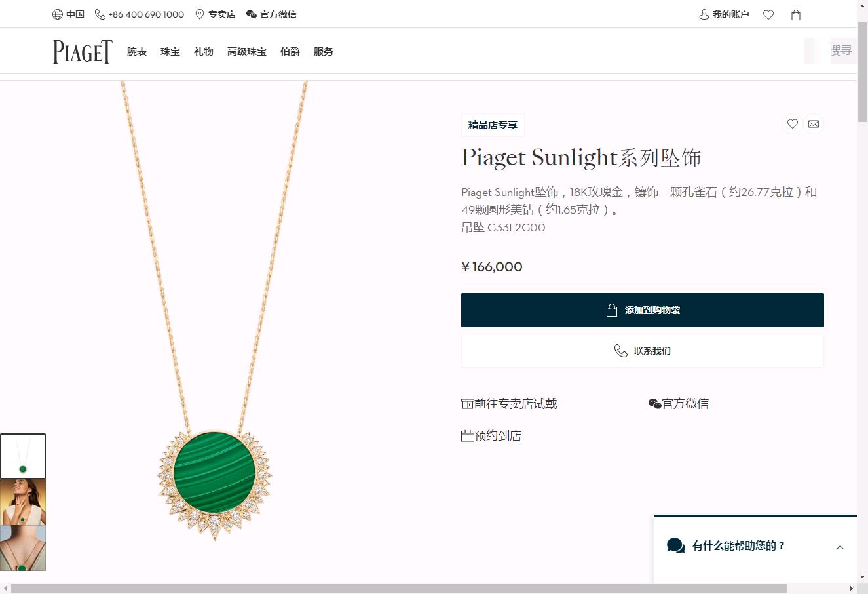The height and width of the screenshot is (594, 868).
Task: Open the wishlist heart icon in header
Action: click(768, 14)
